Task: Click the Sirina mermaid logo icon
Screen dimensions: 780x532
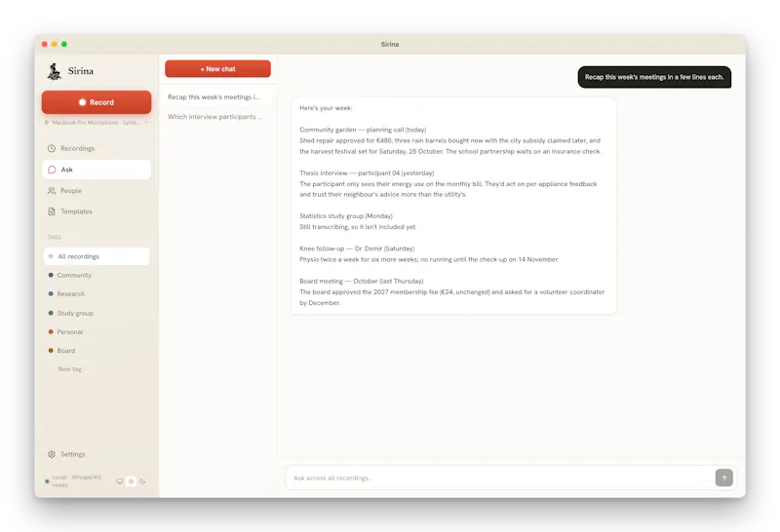Action: tap(54, 71)
